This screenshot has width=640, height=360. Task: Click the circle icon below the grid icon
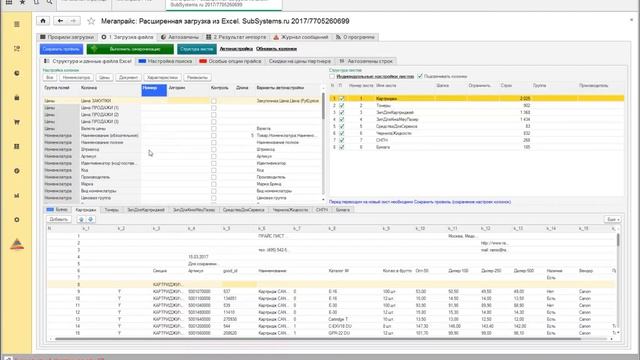[x=17, y=171]
